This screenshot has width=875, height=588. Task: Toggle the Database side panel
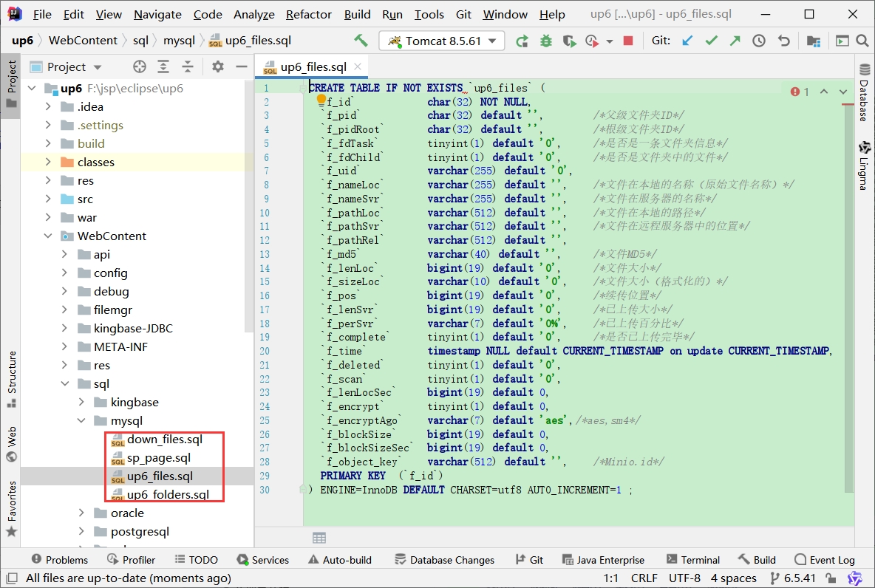point(863,93)
